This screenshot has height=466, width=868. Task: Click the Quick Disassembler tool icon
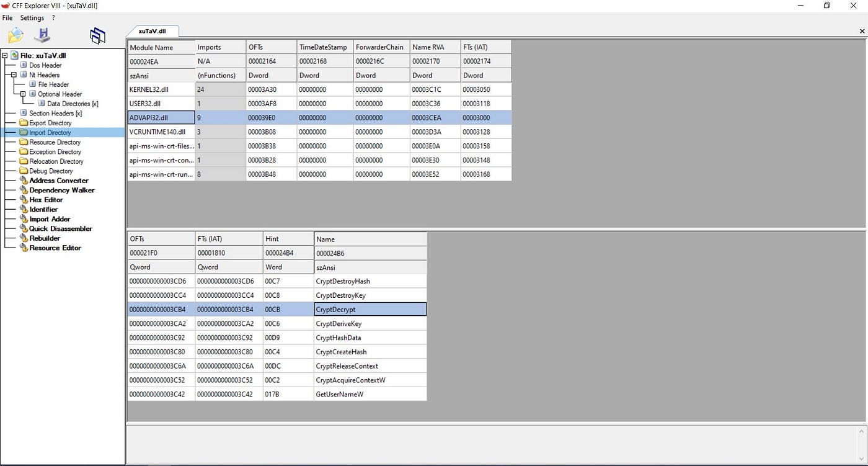pyautogui.click(x=24, y=228)
